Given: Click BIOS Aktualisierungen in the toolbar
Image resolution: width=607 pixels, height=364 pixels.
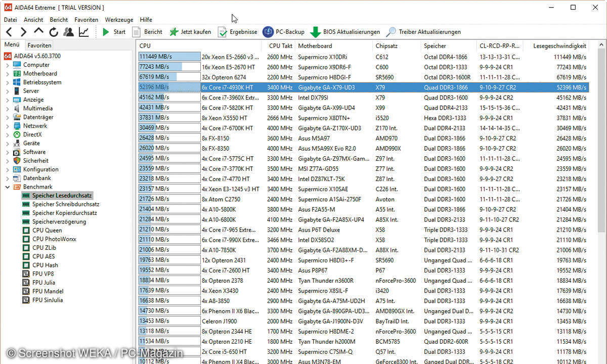Looking at the screenshot, I should (x=345, y=32).
